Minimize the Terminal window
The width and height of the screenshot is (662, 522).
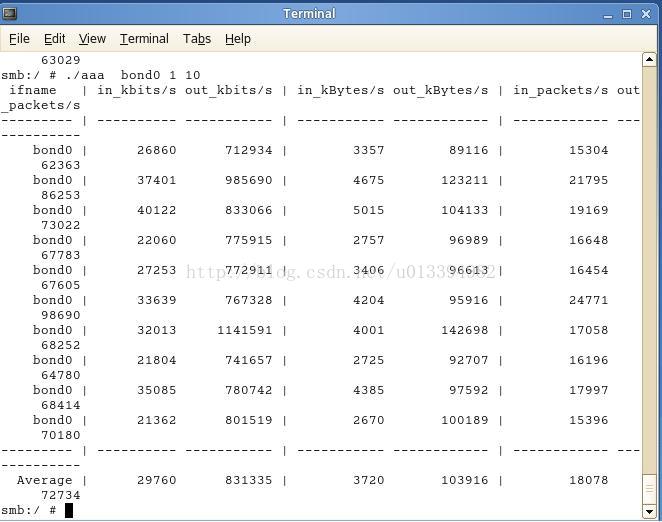pos(608,15)
